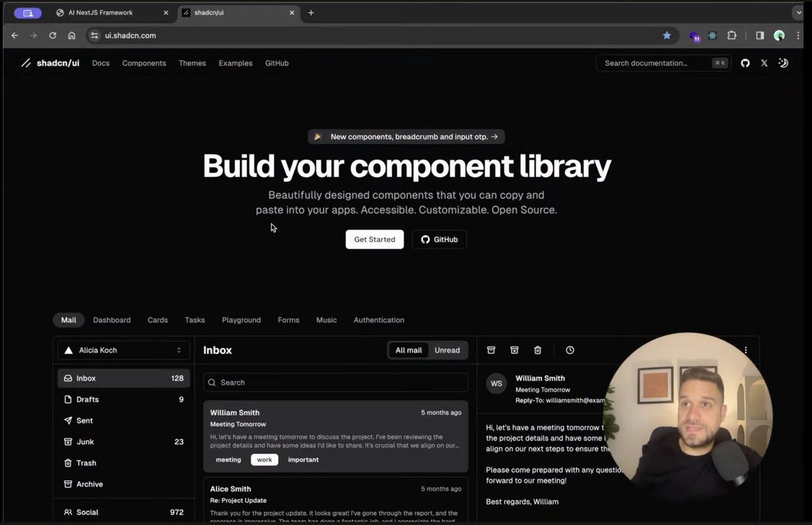
Task: Open Components in the top navigation
Action: (144, 63)
